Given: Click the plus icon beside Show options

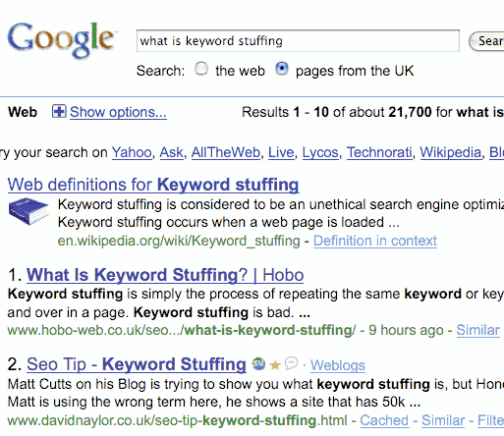Looking at the screenshot, I should click(x=59, y=112).
